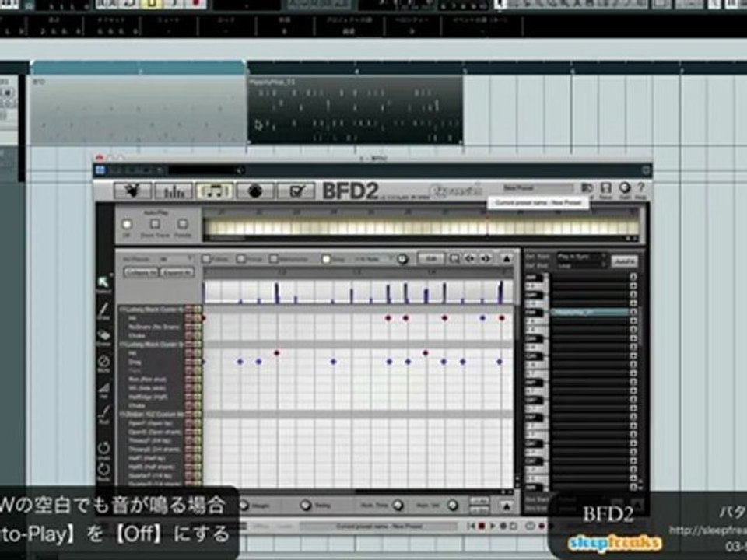Toggle the Snap checkbox

click(326, 259)
